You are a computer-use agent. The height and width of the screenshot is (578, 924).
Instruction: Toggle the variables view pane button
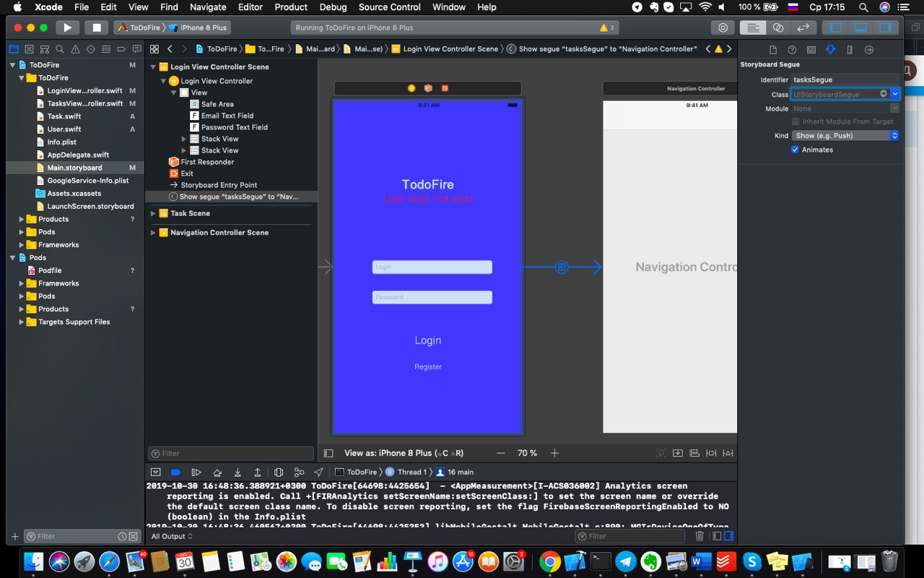717,536
